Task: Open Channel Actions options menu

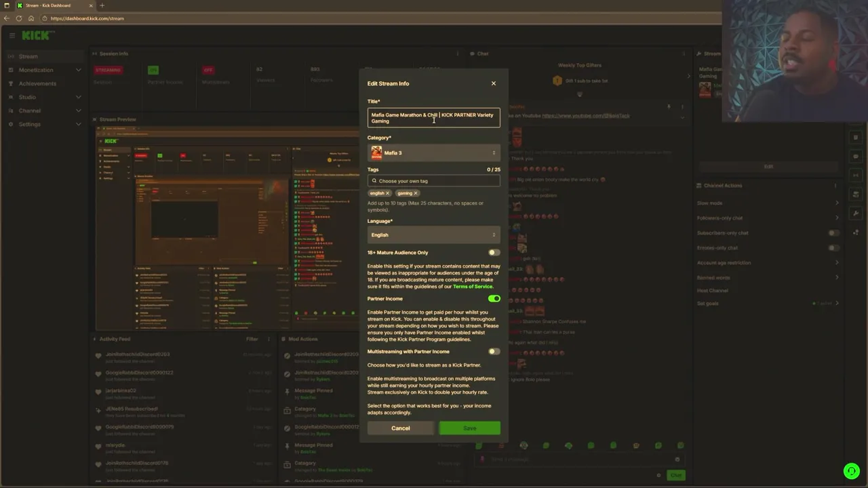Action: tap(836, 186)
